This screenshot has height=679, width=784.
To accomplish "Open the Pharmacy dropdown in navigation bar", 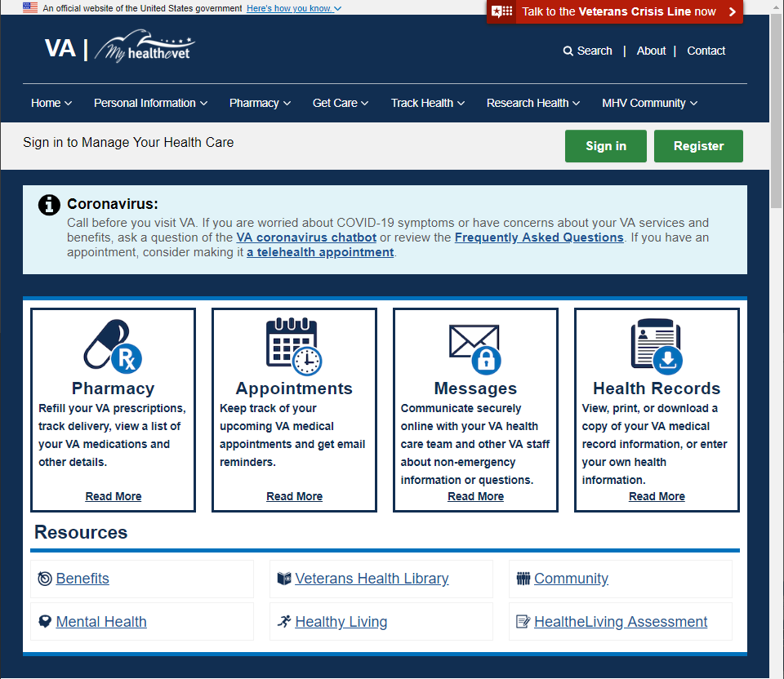I will click(x=260, y=103).
